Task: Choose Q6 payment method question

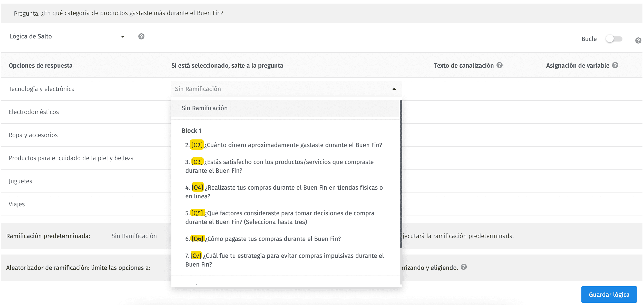Action: 263,239
